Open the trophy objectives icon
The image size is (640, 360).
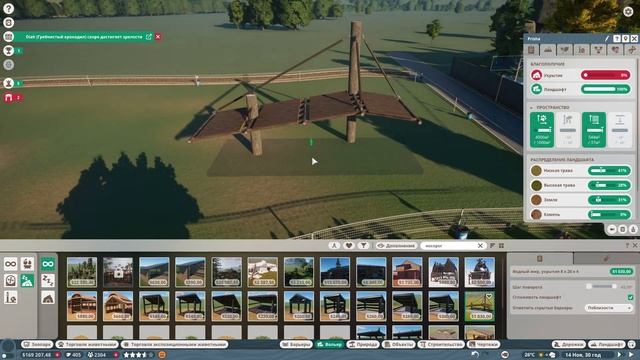pos(8,51)
